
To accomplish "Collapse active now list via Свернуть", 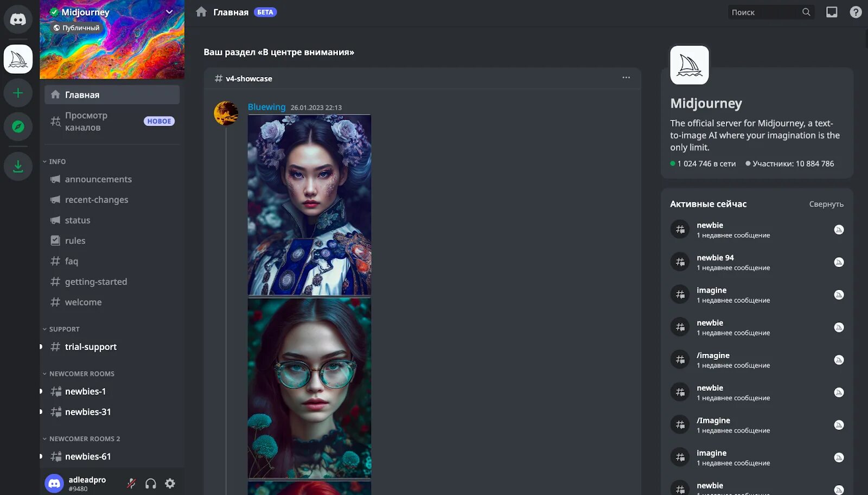I will coord(826,204).
